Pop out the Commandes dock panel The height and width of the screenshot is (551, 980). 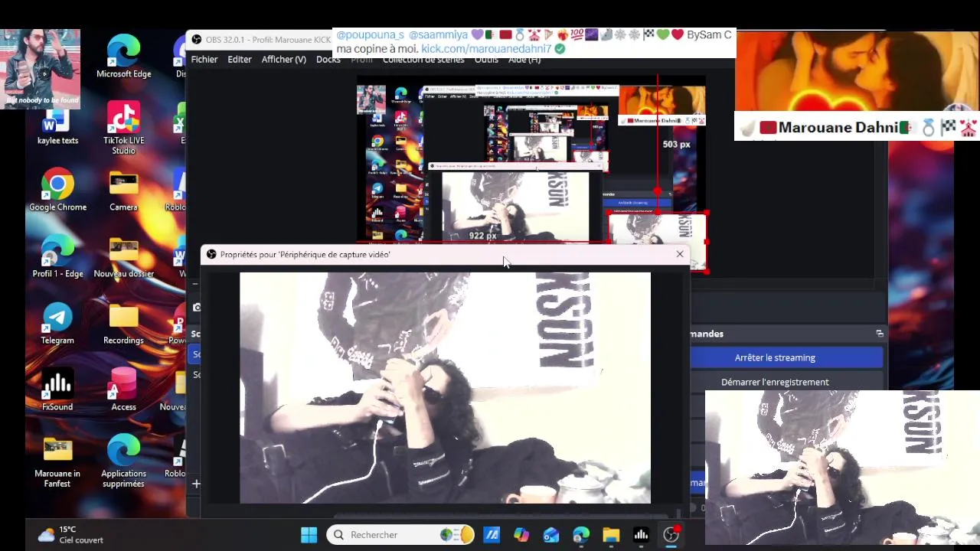[880, 334]
